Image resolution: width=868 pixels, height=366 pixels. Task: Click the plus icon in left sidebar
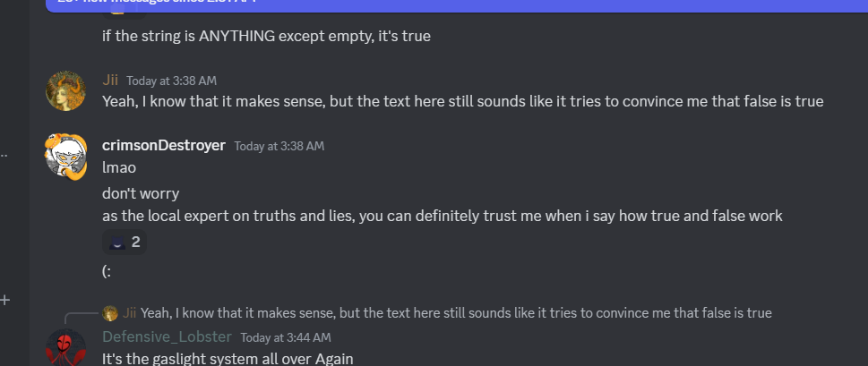pos(5,300)
